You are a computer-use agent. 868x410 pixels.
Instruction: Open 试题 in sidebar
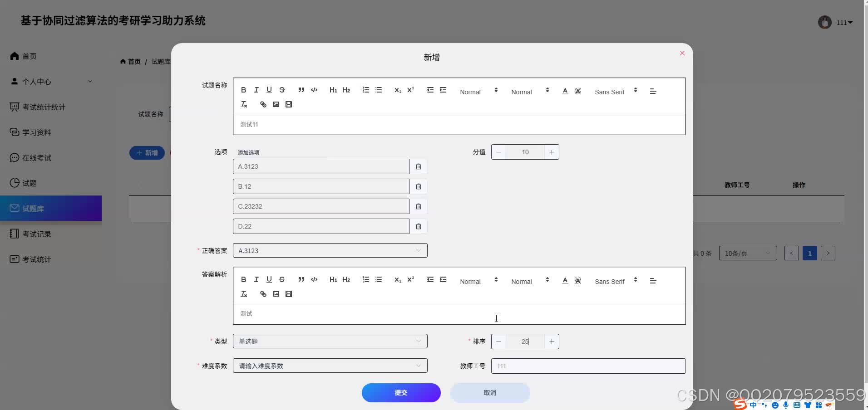pyautogui.click(x=51, y=183)
